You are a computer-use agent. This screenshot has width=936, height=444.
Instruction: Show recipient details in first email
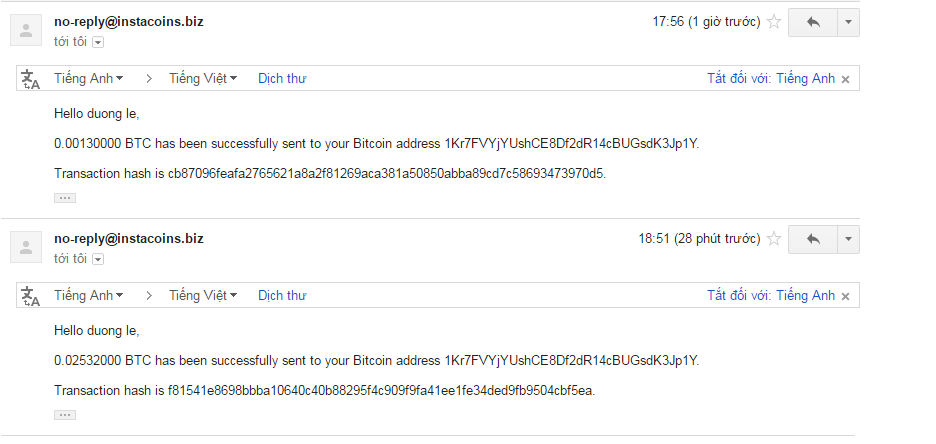click(x=98, y=42)
